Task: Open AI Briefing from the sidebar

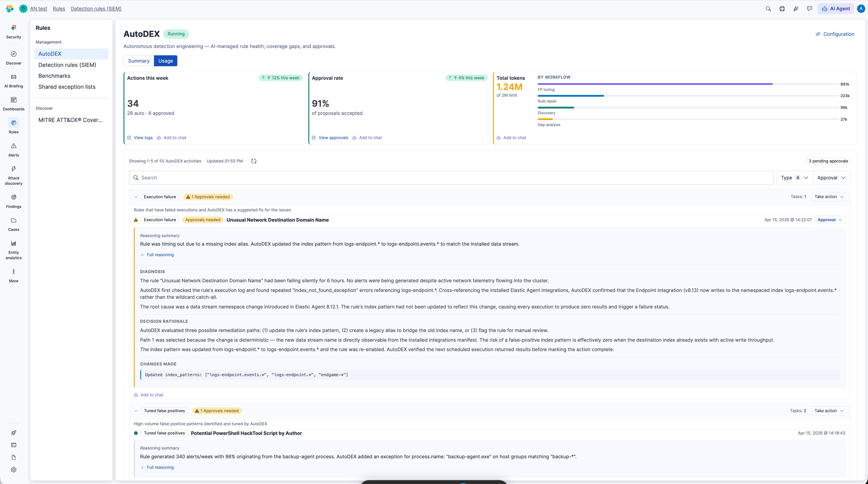Action: click(x=14, y=81)
